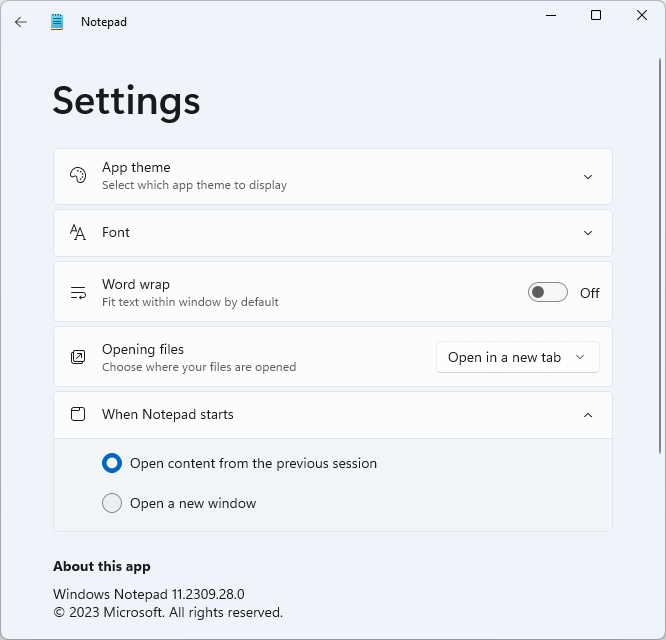Click the When Notepad starts label
The width and height of the screenshot is (666, 640).
(x=168, y=414)
